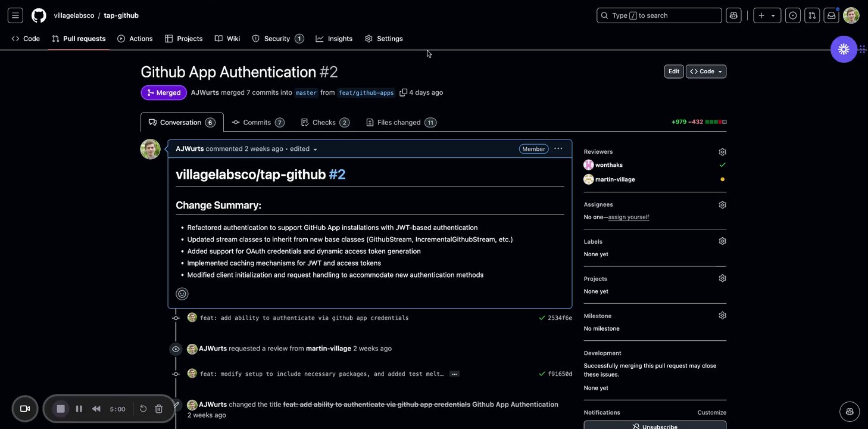This screenshot has width=868, height=429.
Task: Open the GitHub homepage logo
Action: (x=39, y=15)
